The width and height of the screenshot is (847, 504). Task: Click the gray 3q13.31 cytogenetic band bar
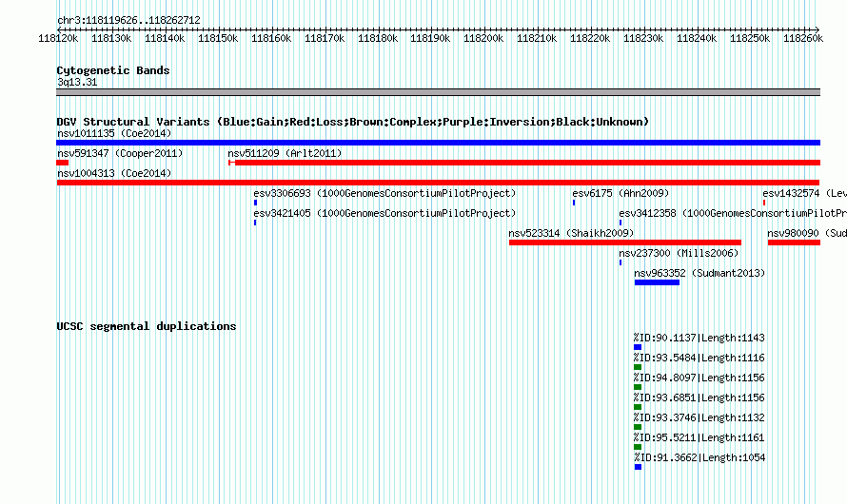tap(438, 92)
